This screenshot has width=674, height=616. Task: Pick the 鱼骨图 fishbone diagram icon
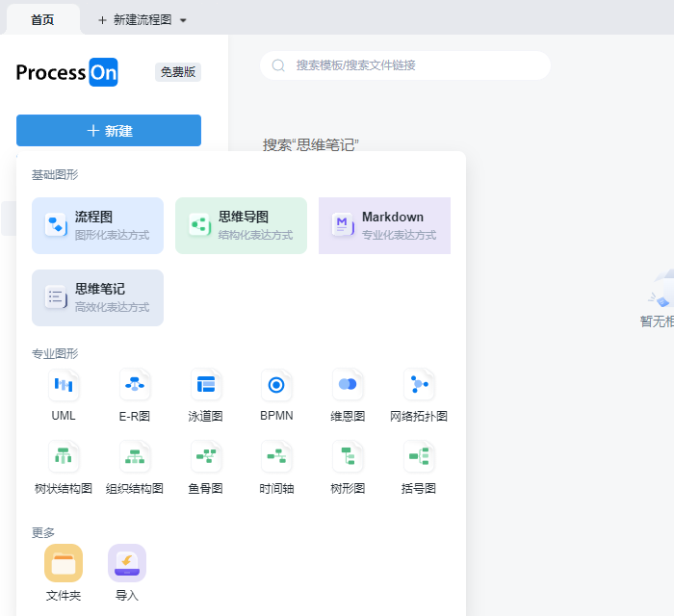coord(205,457)
